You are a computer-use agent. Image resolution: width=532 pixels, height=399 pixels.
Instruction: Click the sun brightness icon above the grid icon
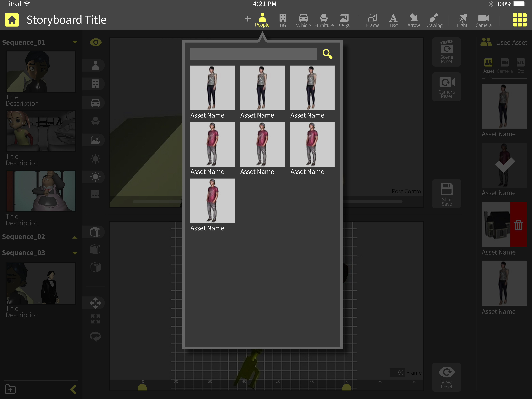[x=95, y=177]
